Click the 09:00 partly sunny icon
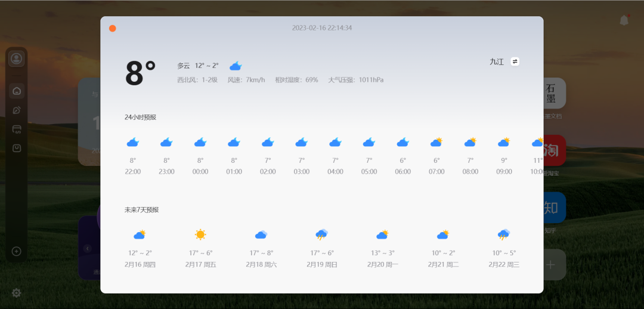The width and height of the screenshot is (644, 309). pos(504,142)
